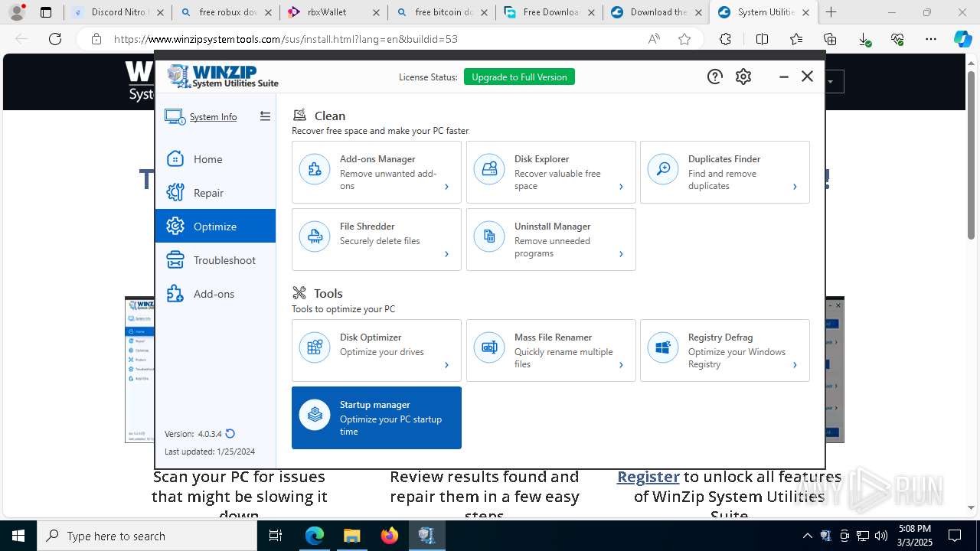This screenshot has width=980, height=551.
Task: Open File Explorer from the taskbar
Action: 351,536
